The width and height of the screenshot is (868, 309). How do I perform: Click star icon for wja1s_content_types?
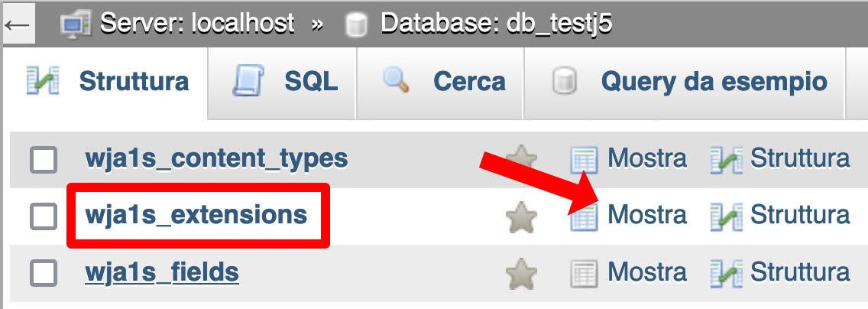(521, 158)
